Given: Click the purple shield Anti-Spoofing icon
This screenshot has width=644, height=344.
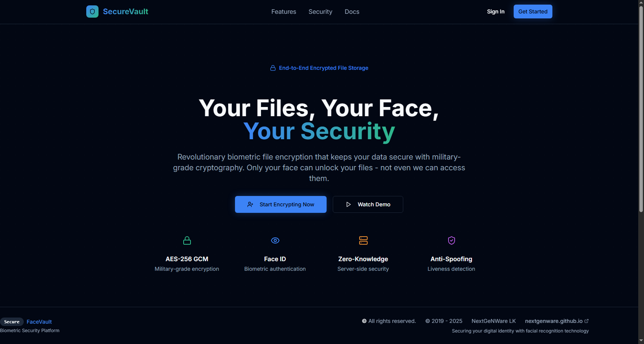Looking at the screenshot, I should [x=452, y=240].
